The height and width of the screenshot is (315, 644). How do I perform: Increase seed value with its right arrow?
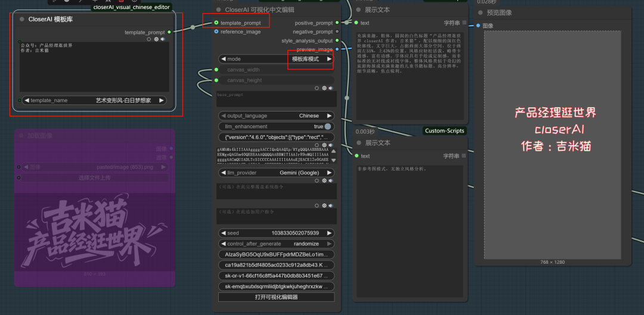(x=329, y=233)
